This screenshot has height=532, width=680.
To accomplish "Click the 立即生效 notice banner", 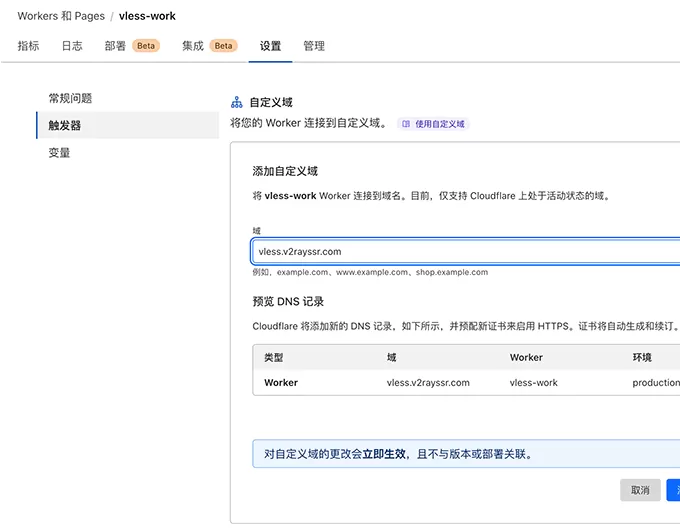I will coord(466,454).
